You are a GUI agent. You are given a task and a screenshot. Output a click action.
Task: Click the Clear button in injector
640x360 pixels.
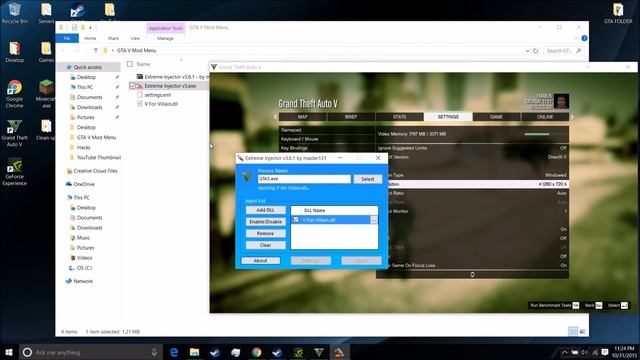pyautogui.click(x=265, y=245)
